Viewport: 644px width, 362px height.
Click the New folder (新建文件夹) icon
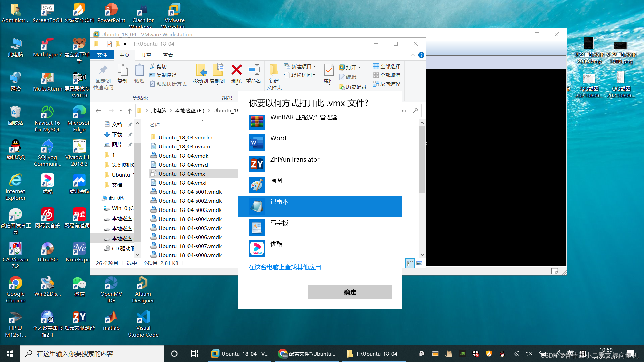click(x=274, y=70)
